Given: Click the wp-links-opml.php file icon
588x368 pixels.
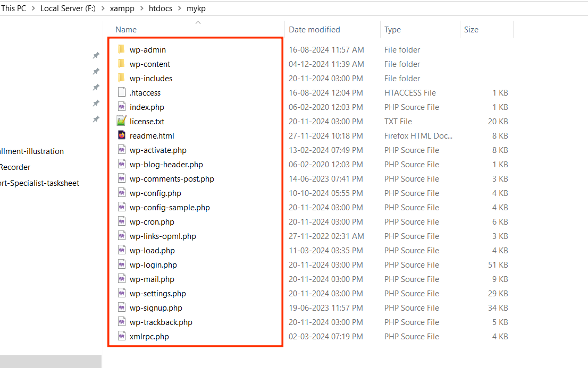Looking at the screenshot, I should (122, 235).
